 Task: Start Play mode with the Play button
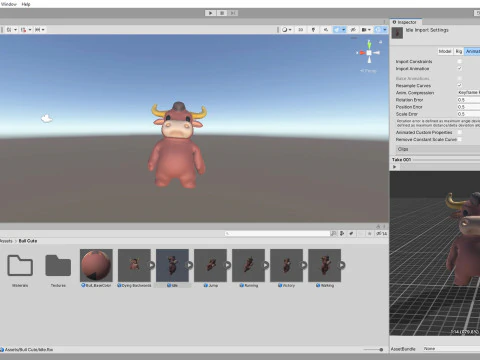coord(210,13)
